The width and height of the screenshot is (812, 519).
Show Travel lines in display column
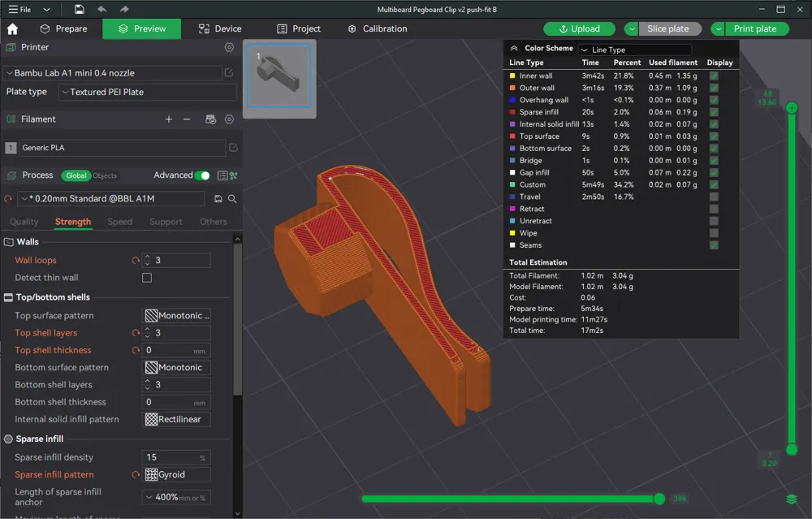714,197
